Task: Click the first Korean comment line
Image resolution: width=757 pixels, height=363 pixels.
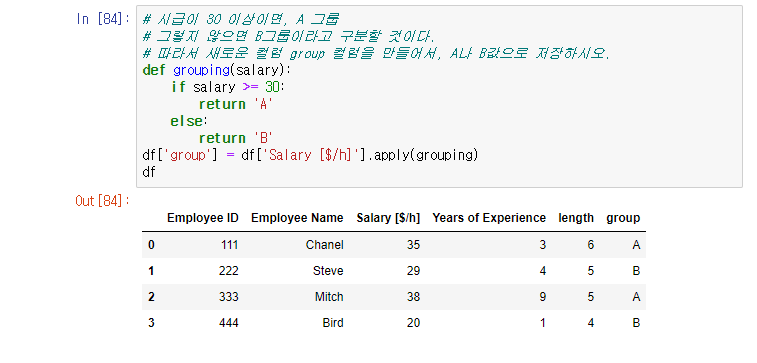Action: pos(241,19)
